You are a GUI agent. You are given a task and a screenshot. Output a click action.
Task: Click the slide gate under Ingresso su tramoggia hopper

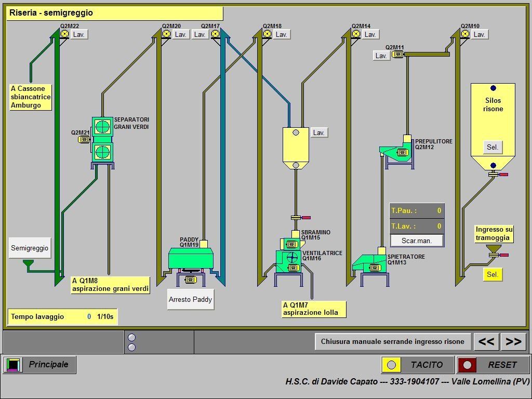coord(498,255)
